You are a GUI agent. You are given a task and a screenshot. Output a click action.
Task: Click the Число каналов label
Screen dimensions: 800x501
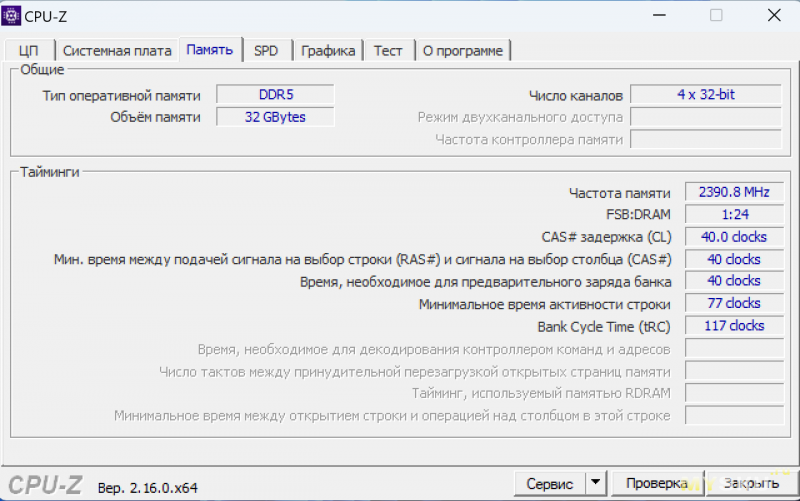pos(576,95)
